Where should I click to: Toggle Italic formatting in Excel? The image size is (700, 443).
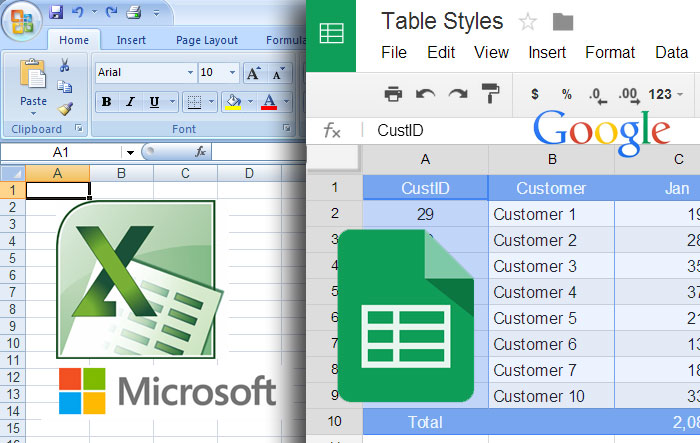click(x=130, y=102)
